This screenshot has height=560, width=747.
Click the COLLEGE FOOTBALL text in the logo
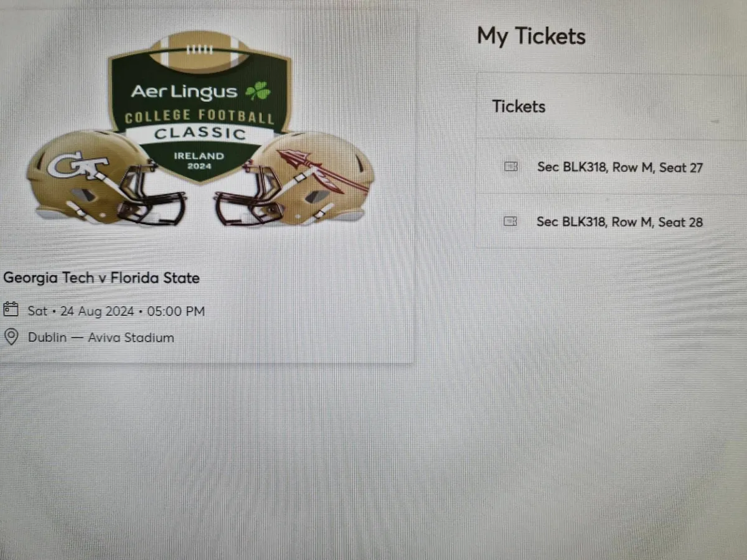coord(199,116)
